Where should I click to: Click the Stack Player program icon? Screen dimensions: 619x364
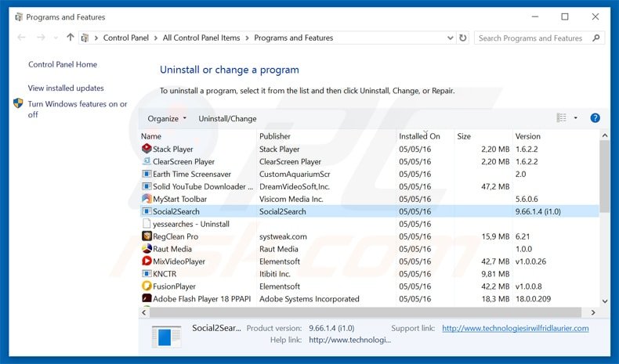pyautogui.click(x=147, y=149)
